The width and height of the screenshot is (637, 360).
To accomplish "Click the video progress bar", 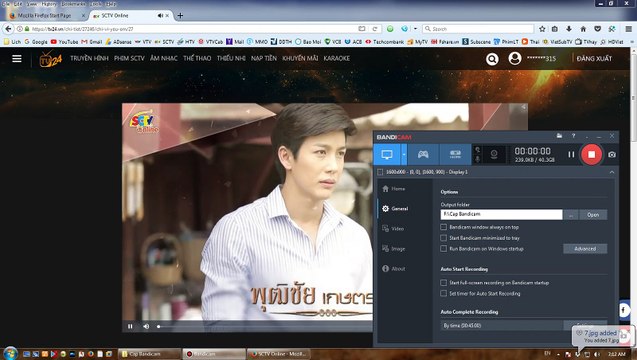I will pos(264,326).
